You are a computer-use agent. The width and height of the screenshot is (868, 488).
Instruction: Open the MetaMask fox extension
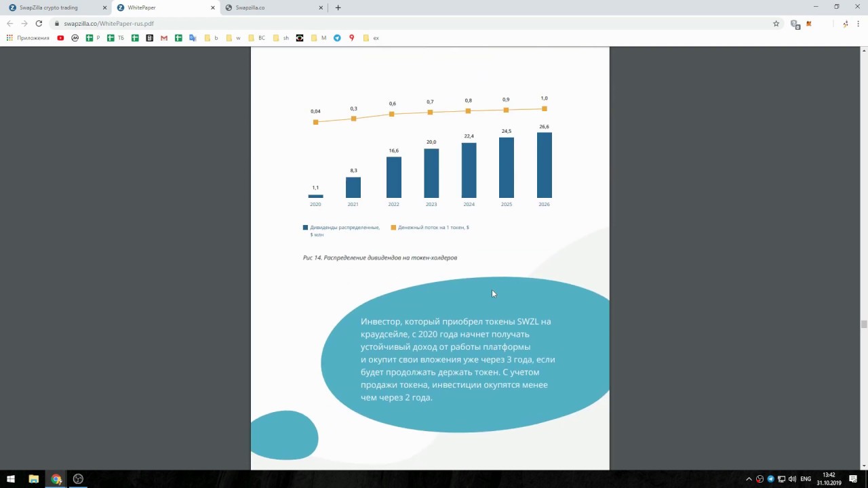(809, 24)
